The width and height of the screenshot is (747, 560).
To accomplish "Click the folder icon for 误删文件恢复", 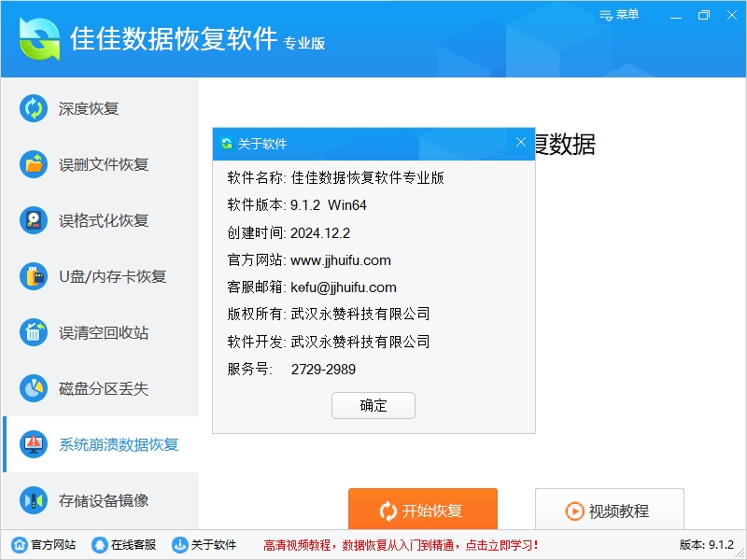I will click(34, 164).
